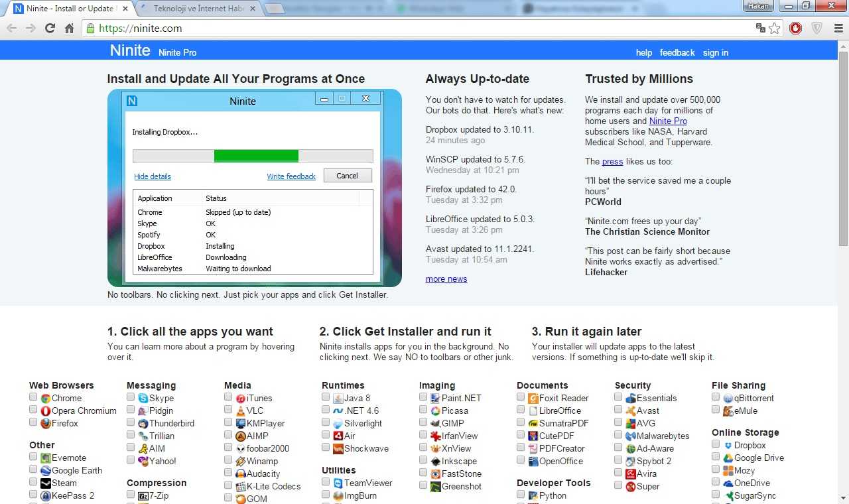Open the press link
The image size is (849, 504).
(x=612, y=162)
